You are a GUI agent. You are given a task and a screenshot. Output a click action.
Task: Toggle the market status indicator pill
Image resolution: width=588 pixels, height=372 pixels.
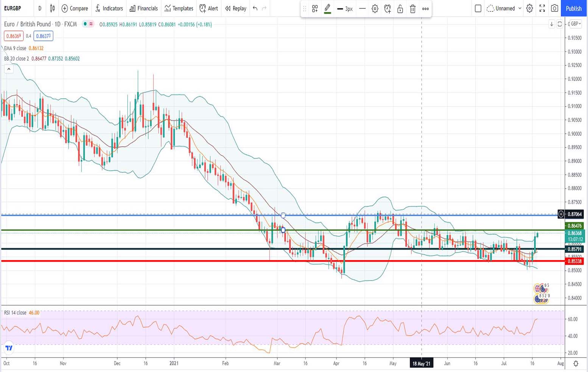[88, 24]
